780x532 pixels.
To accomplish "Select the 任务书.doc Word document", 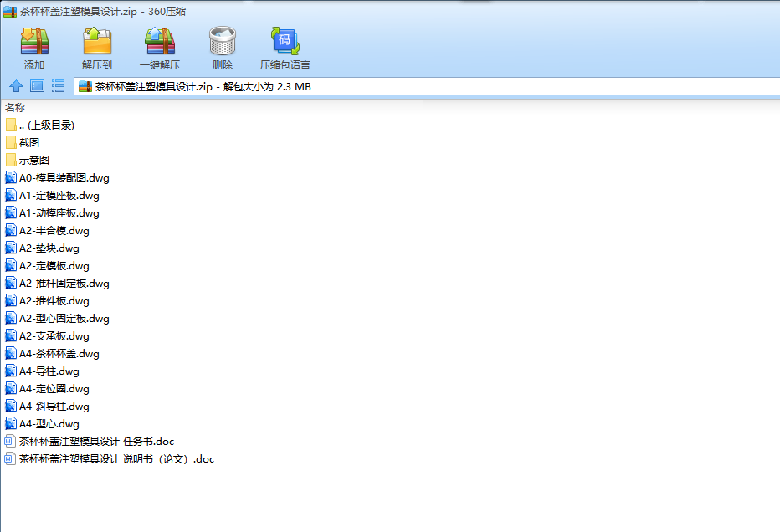I will click(x=90, y=442).
